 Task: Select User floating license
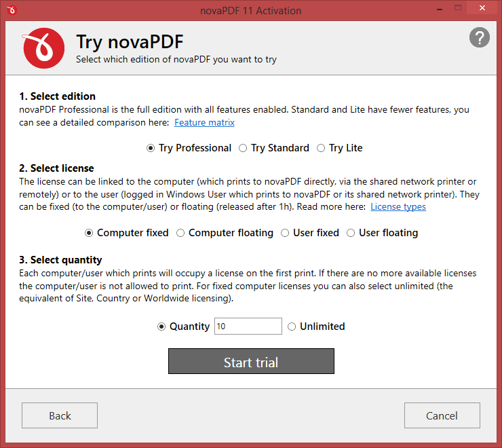point(382,233)
